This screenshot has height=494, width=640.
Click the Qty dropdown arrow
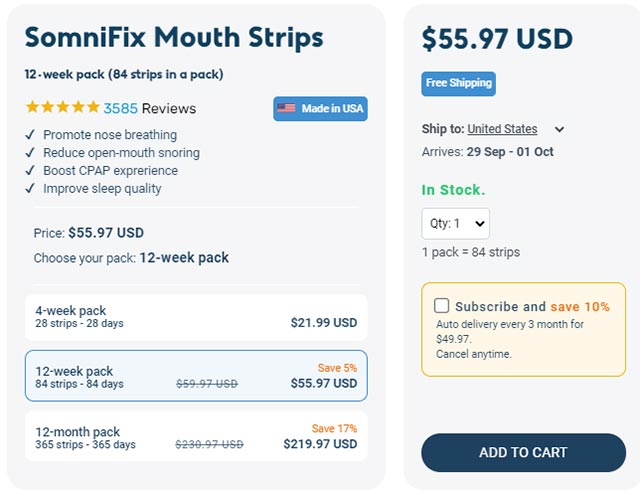(480, 223)
